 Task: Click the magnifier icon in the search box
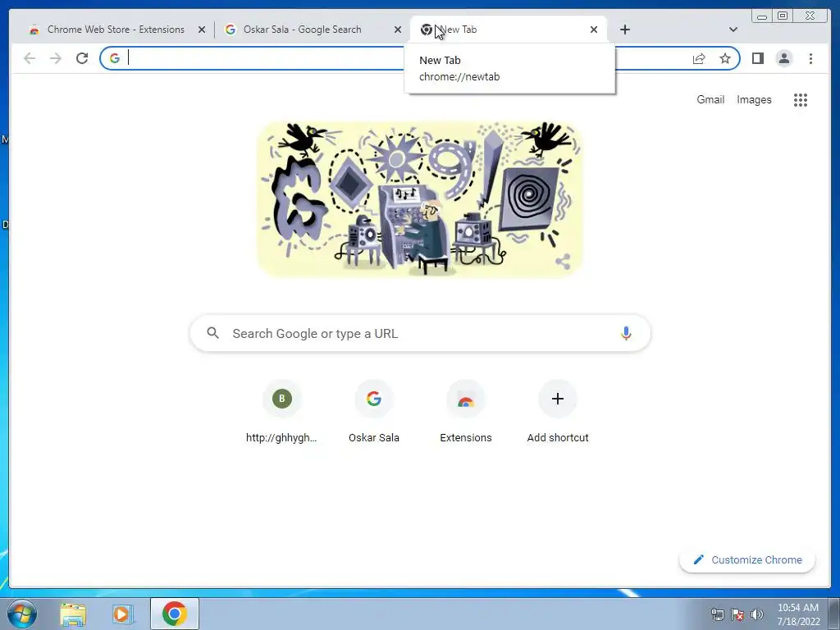tap(212, 333)
